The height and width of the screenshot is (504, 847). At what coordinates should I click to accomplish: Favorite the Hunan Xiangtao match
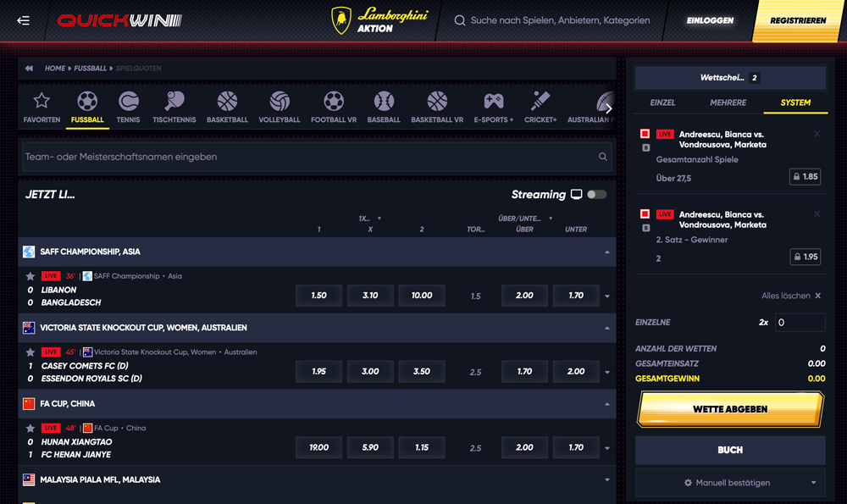(x=30, y=429)
